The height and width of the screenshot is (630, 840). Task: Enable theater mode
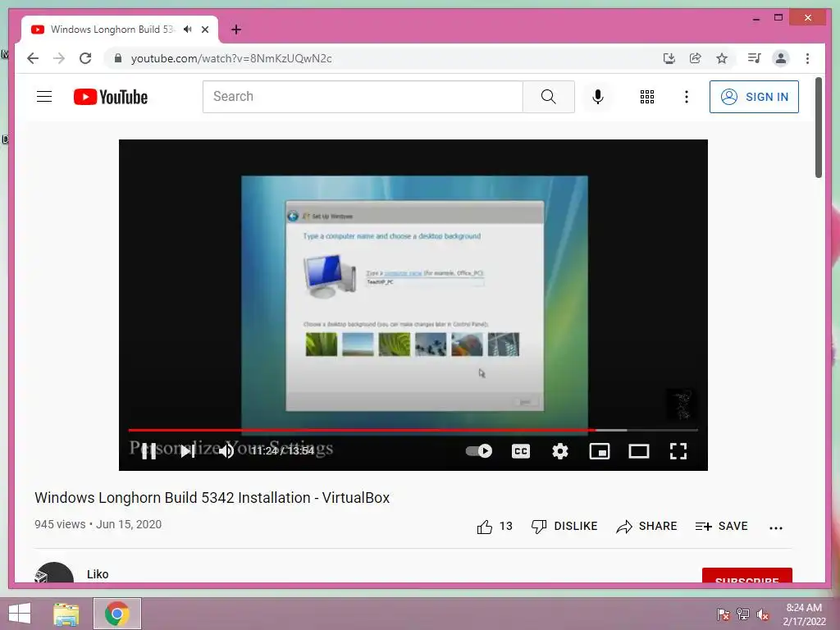[x=638, y=451]
